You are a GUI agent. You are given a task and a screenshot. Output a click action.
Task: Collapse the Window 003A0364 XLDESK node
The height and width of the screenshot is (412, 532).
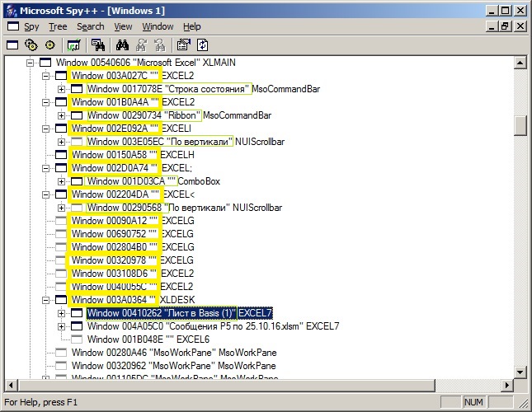coord(45,300)
